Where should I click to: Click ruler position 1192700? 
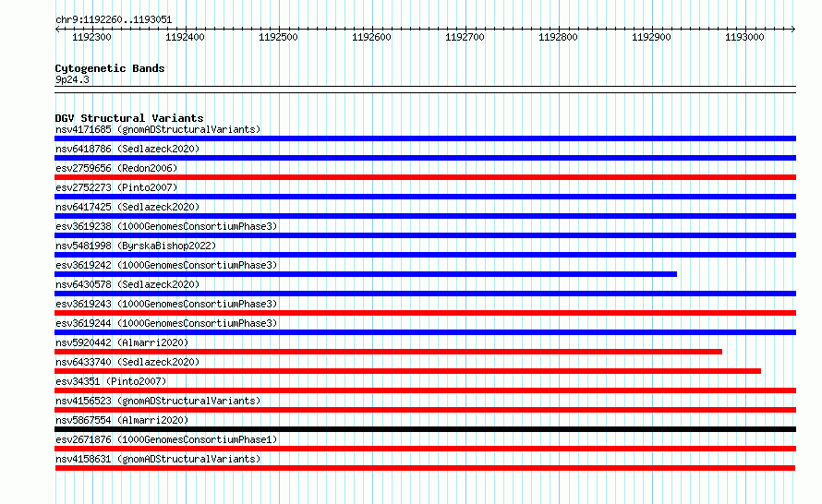(x=465, y=37)
